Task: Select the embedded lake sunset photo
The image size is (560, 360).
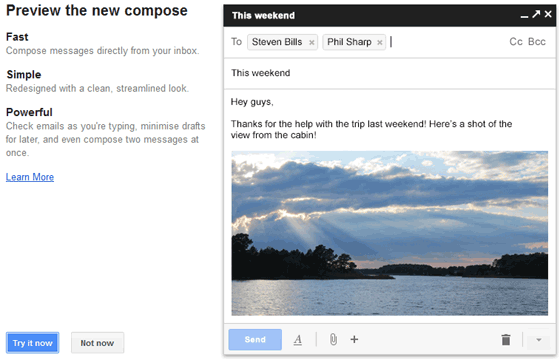Action: point(389,233)
